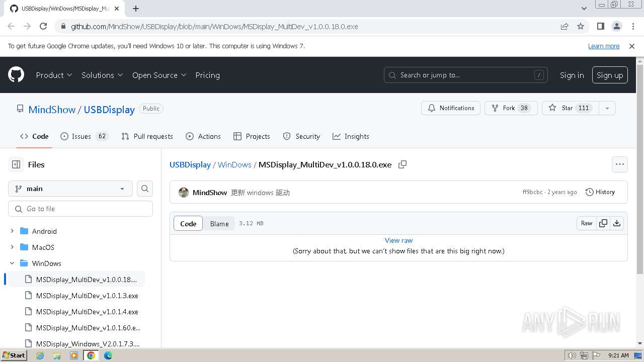This screenshot has width=644, height=362.
Task: Click WinDows breadcrumb link
Action: pyautogui.click(x=234, y=164)
